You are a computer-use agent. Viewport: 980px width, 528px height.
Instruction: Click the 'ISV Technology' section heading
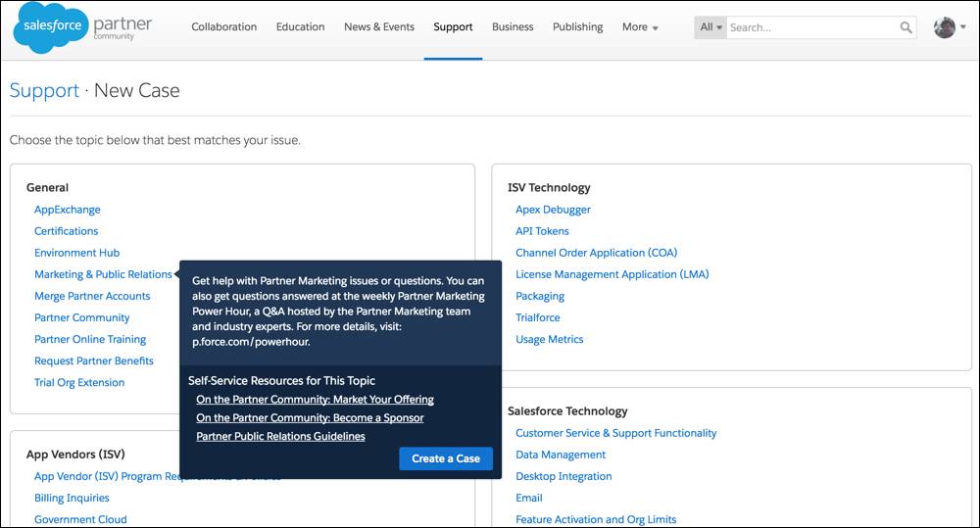point(549,187)
